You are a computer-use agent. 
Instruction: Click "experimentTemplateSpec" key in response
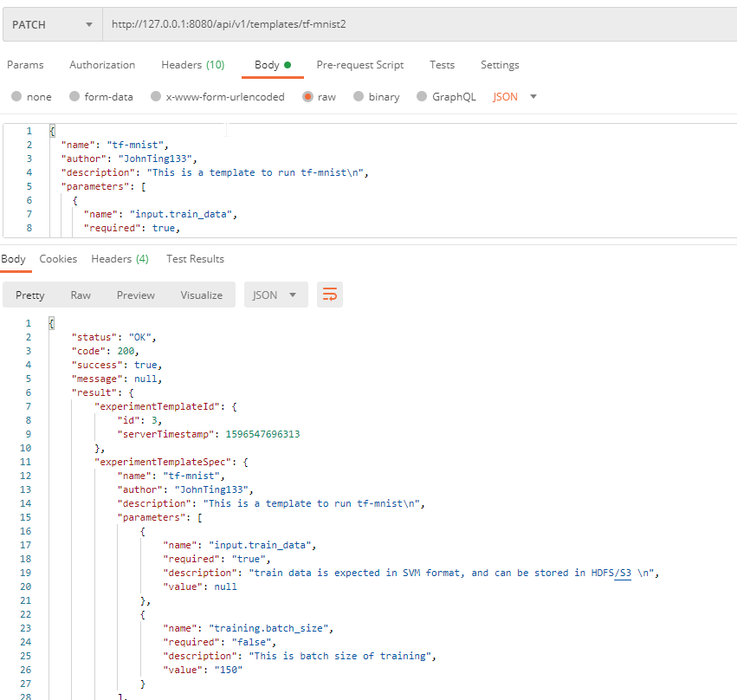coord(163,462)
